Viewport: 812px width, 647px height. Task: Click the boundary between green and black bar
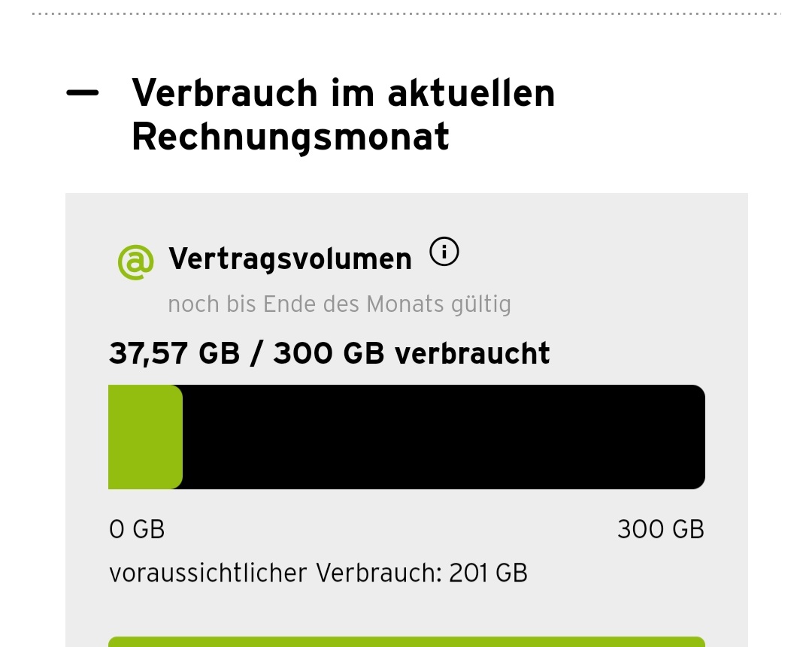coord(183,437)
